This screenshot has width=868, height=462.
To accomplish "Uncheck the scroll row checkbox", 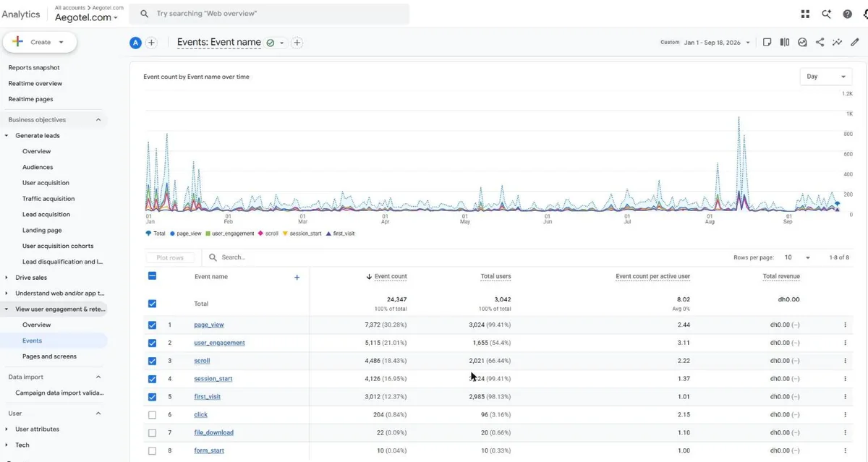I will [x=152, y=361].
